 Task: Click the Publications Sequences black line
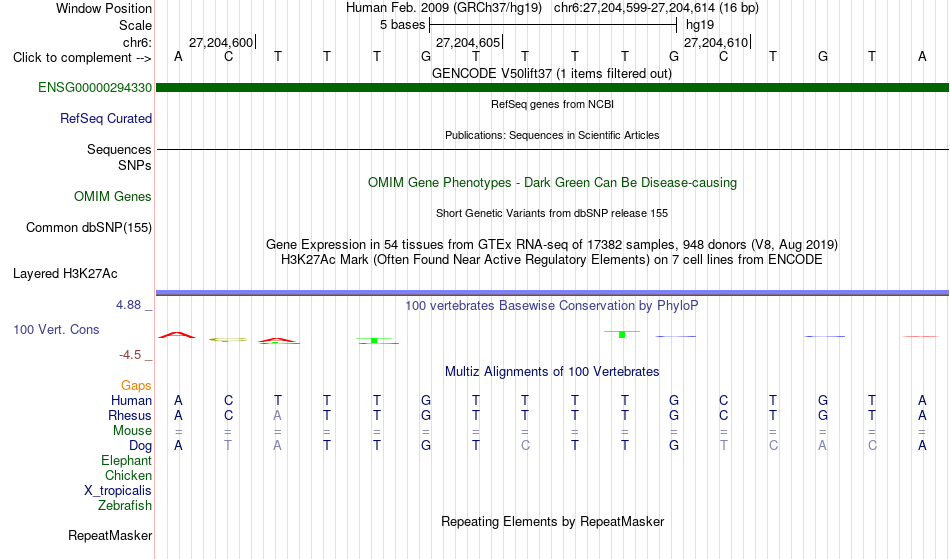[x=552, y=150]
